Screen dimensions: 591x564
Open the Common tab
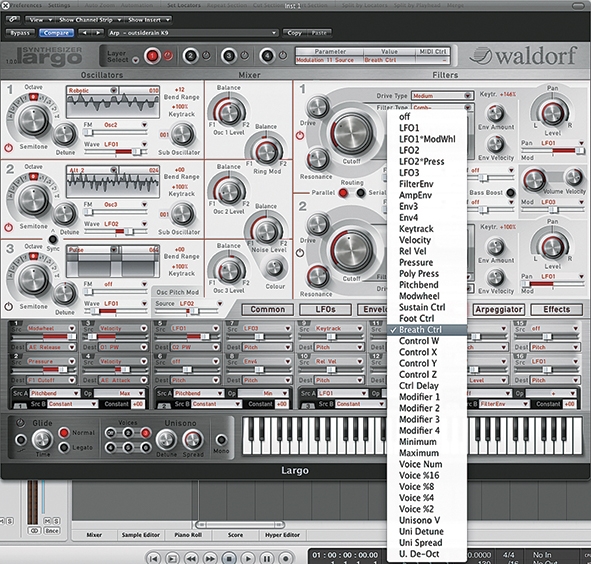tap(268, 310)
